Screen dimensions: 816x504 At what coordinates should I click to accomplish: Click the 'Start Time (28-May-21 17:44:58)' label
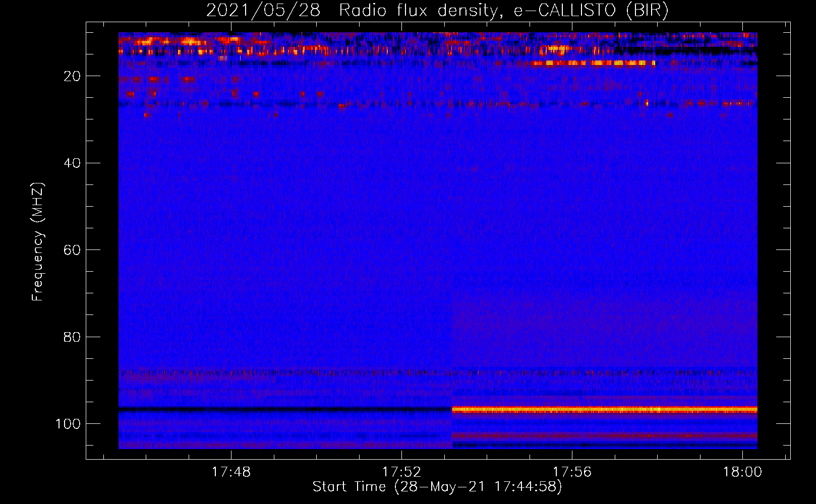[437, 487]
